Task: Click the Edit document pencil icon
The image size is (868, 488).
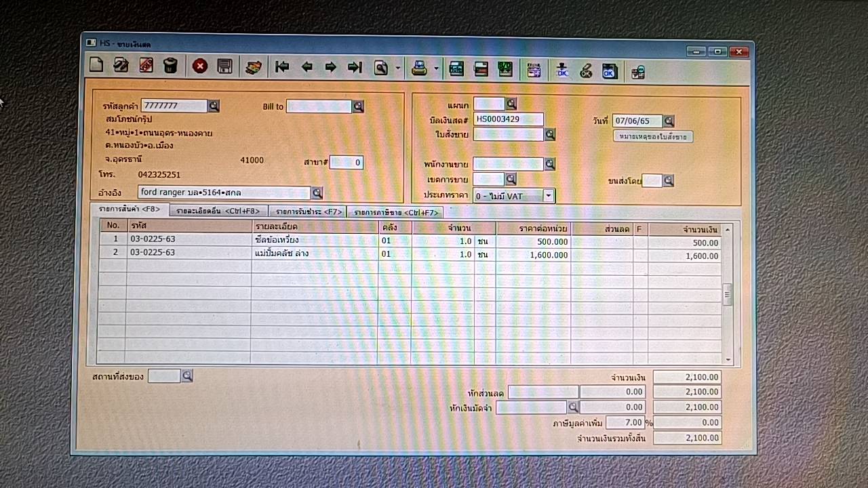Action: coord(121,66)
